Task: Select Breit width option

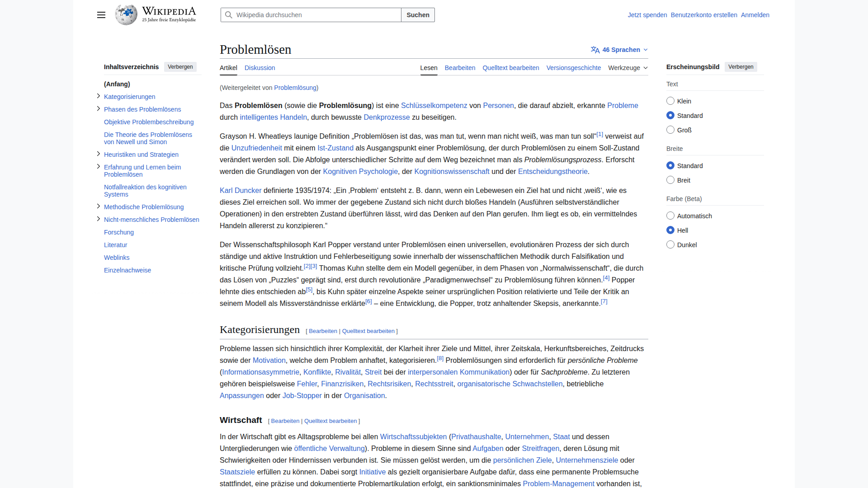Action: click(x=670, y=180)
